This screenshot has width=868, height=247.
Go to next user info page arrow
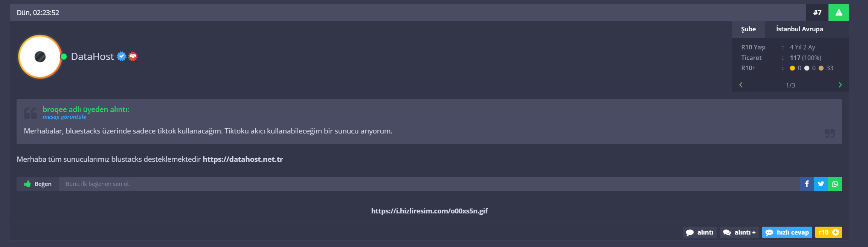click(x=840, y=85)
